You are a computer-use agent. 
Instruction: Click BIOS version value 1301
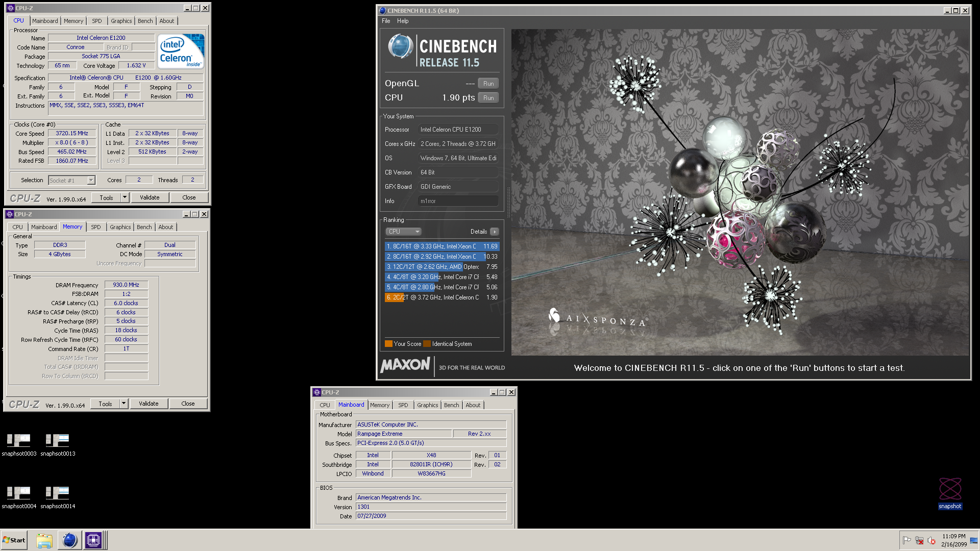(x=431, y=507)
